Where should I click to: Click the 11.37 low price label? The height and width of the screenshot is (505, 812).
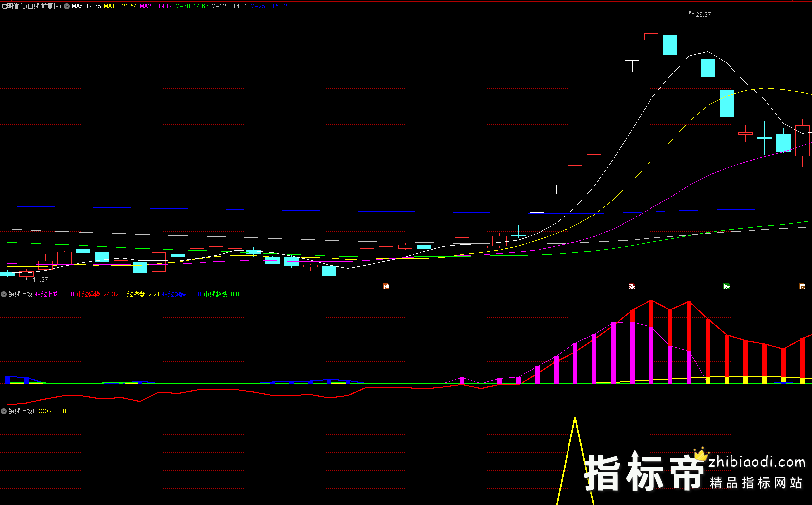tap(40, 280)
